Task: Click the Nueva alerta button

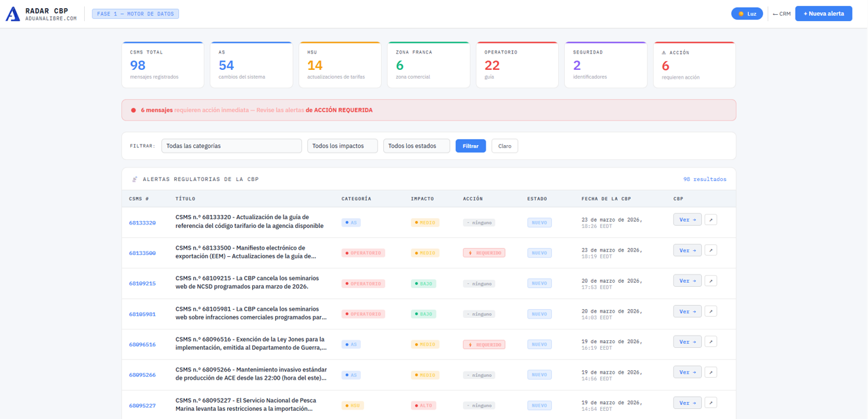Action: click(x=823, y=14)
